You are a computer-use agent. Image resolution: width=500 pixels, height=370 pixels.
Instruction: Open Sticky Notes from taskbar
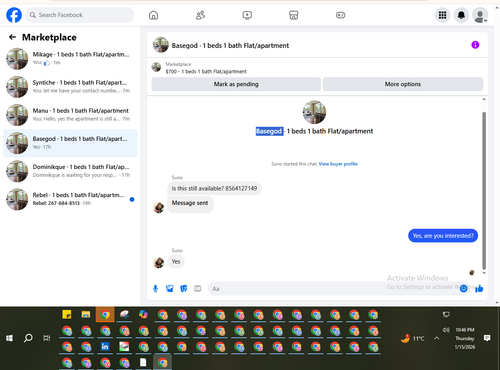(x=67, y=314)
